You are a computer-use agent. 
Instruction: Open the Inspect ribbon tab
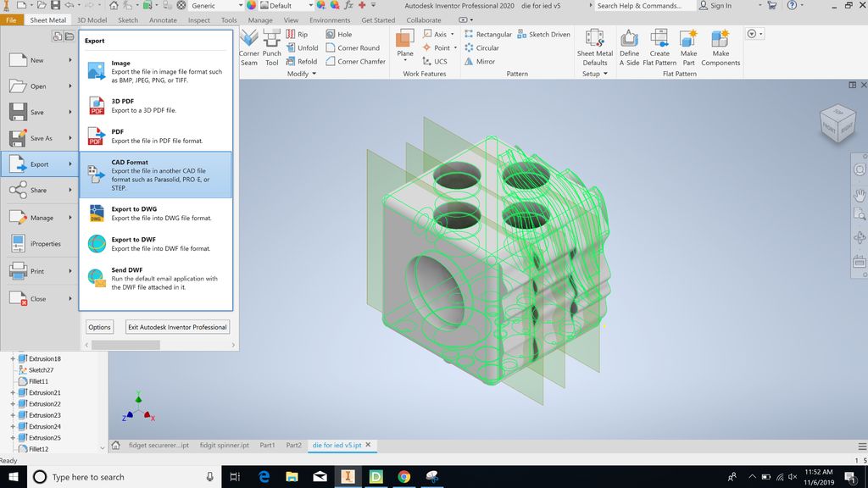coord(198,20)
